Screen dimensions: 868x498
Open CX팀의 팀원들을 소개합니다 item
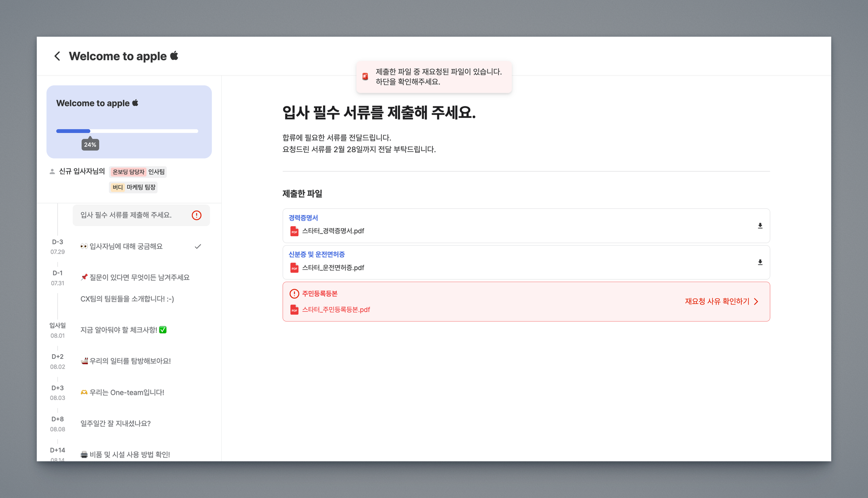[x=127, y=299]
